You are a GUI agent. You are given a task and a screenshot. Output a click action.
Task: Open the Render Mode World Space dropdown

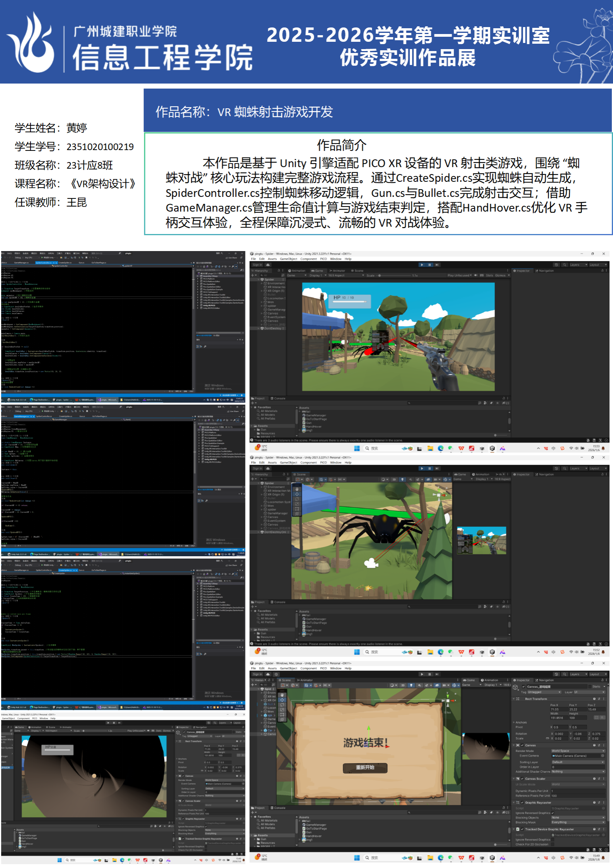point(577,751)
